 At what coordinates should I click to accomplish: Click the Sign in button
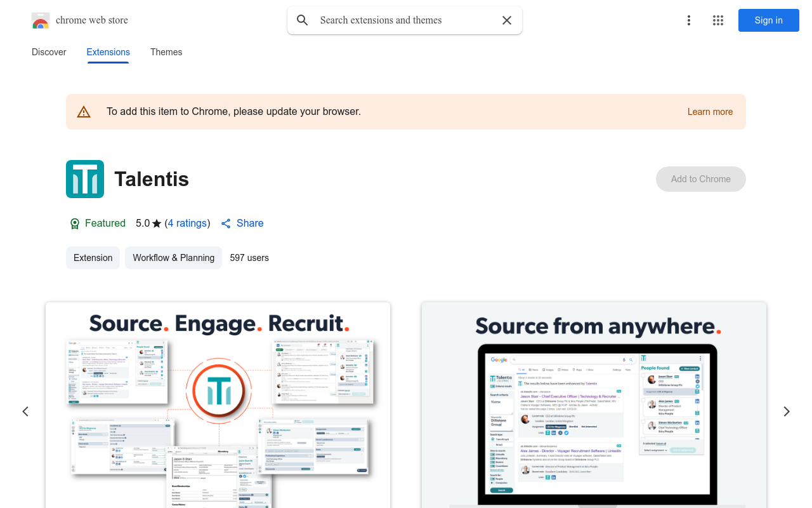pyautogui.click(x=769, y=20)
